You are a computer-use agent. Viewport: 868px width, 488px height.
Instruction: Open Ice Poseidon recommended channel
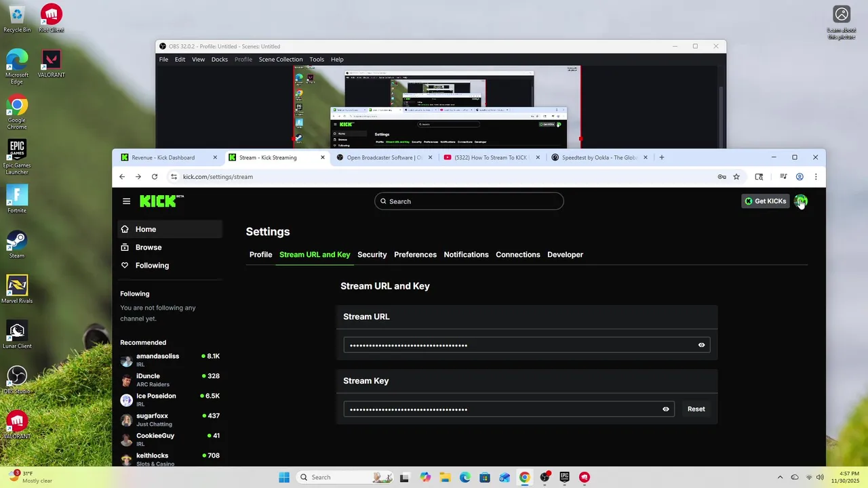(x=170, y=400)
